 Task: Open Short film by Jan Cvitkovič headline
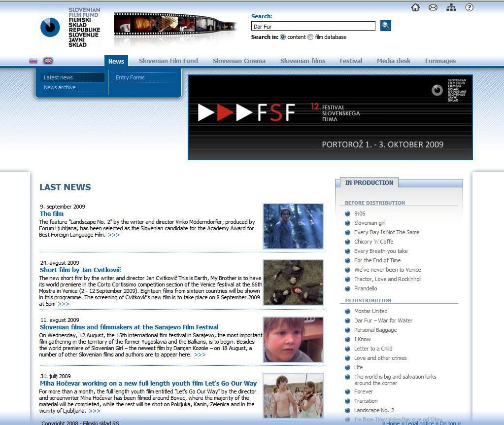(x=80, y=270)
